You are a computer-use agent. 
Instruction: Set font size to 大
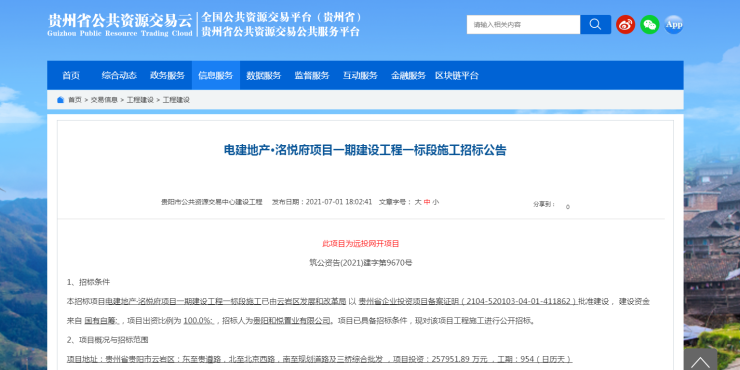tap(418, 202)
